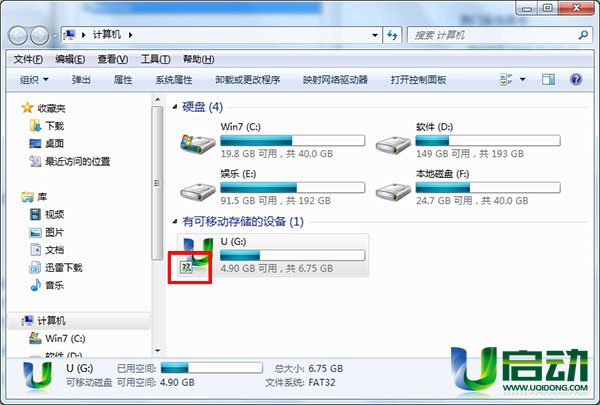Screen dimensions: 600x405
Task: Open the view options dropdown arrow
Action: pyautogui.click(x=522, y=80)
